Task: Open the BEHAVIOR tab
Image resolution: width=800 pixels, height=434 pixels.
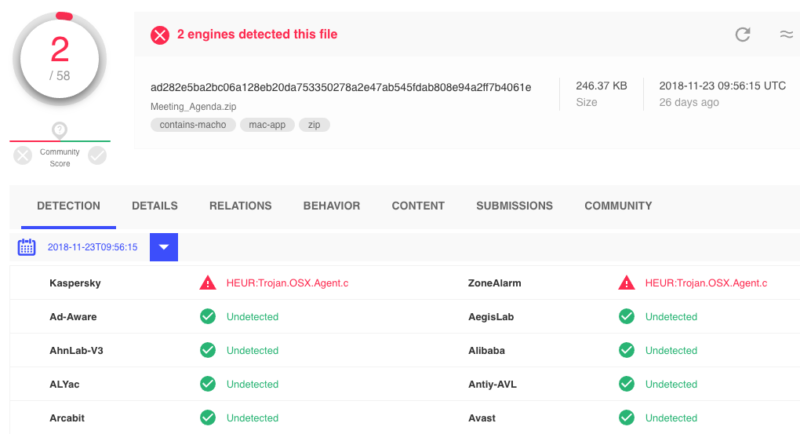Action: click(331, 206)
